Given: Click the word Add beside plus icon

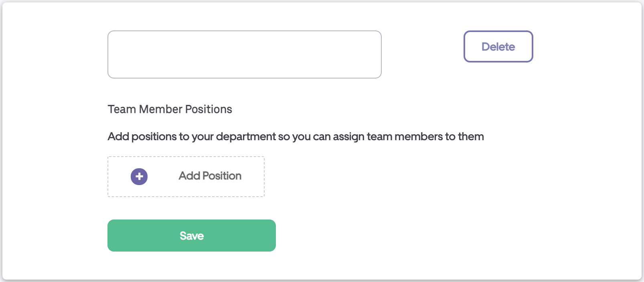Looking at the screenshot, I should (x=189, y=176).
